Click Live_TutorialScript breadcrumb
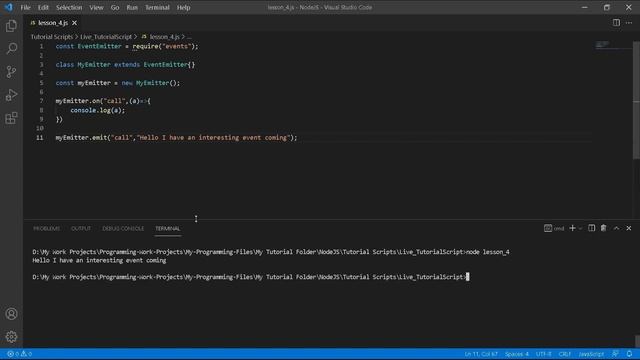The width and height of the screenshot is (640, 360). click(x=106, y=37)
